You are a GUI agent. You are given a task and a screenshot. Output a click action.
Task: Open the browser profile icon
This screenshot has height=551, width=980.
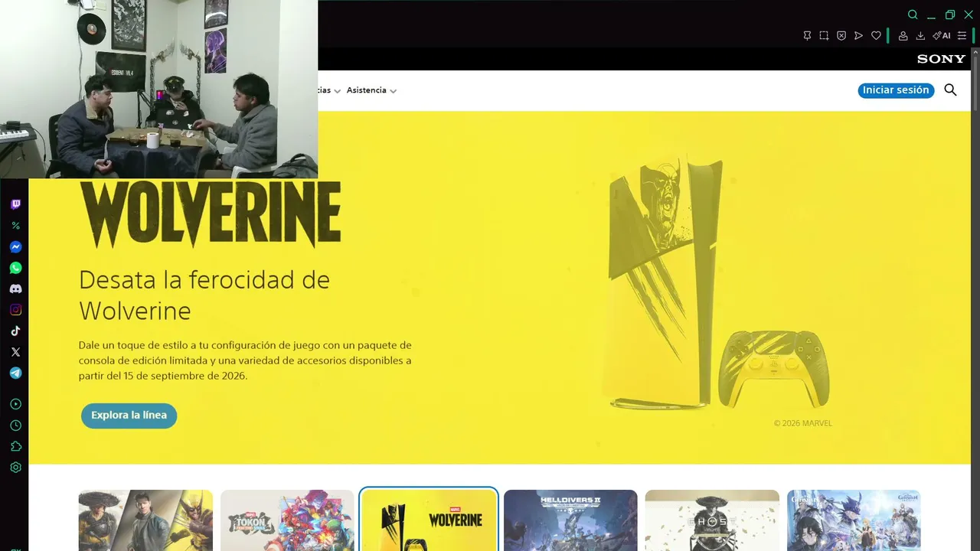click(x=903, y=36)
